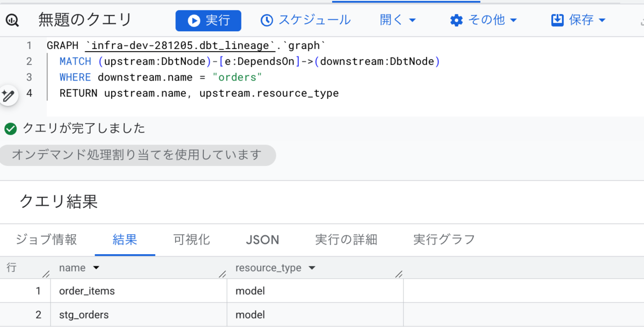The image size is (644, 331).
Task: Select the 結果 tab
Action: coord(125,240)
